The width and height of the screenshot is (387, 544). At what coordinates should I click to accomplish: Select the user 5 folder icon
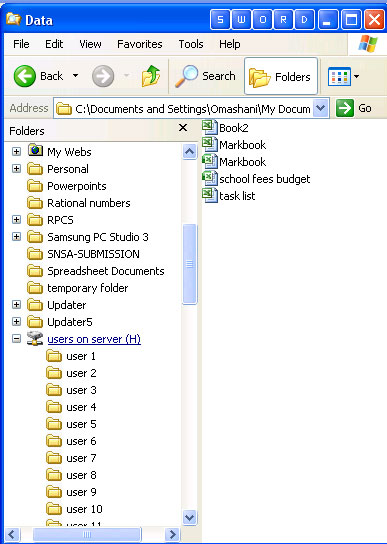tap(54, 424)
